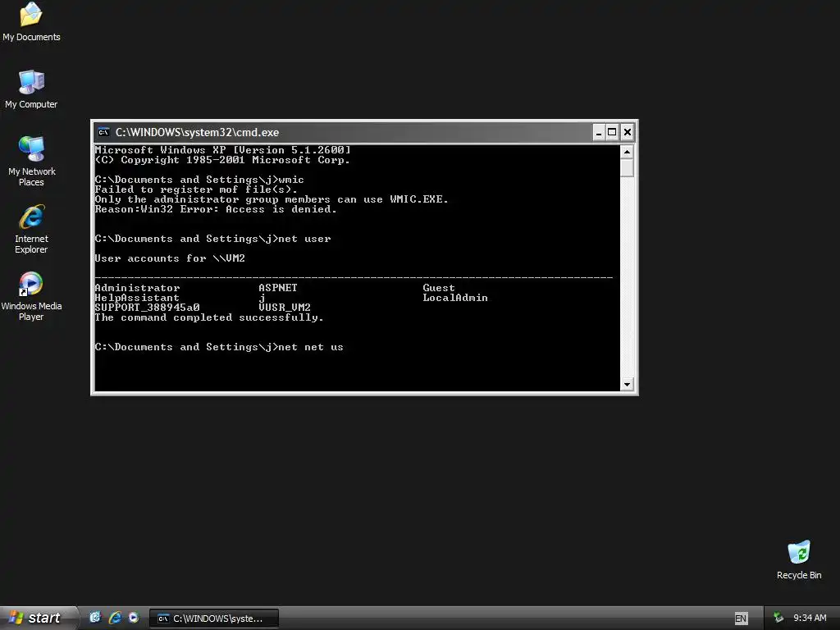This screenshot has width=840, height=630.
Task: Select the Recycle Bin icon
Action: [x=799, y=559]
